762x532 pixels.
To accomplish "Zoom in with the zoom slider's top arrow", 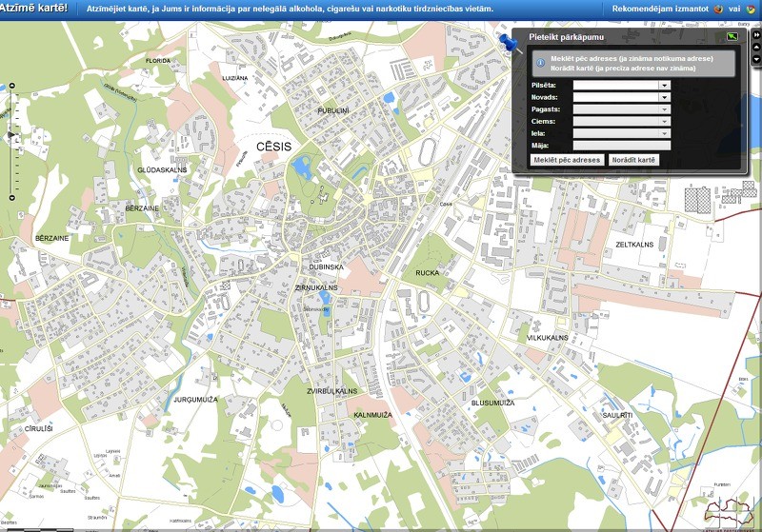I will click(12, 86).
